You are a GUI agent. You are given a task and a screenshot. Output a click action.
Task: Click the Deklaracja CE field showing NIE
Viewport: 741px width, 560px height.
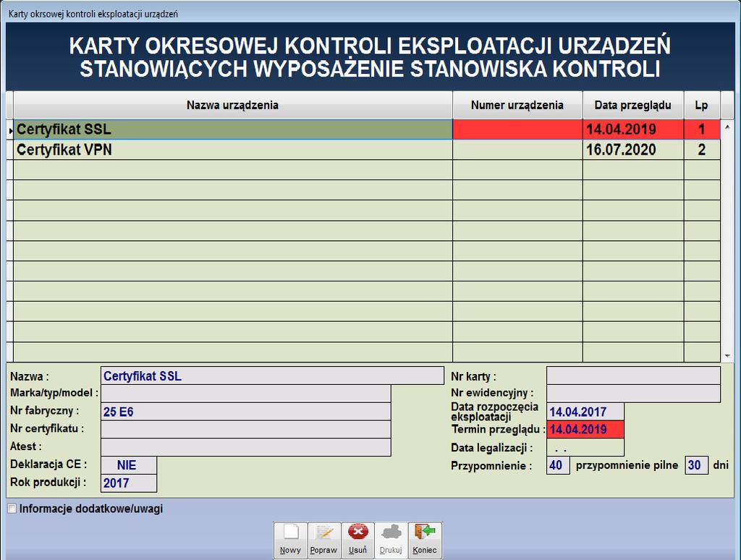[x=129, y=465]
